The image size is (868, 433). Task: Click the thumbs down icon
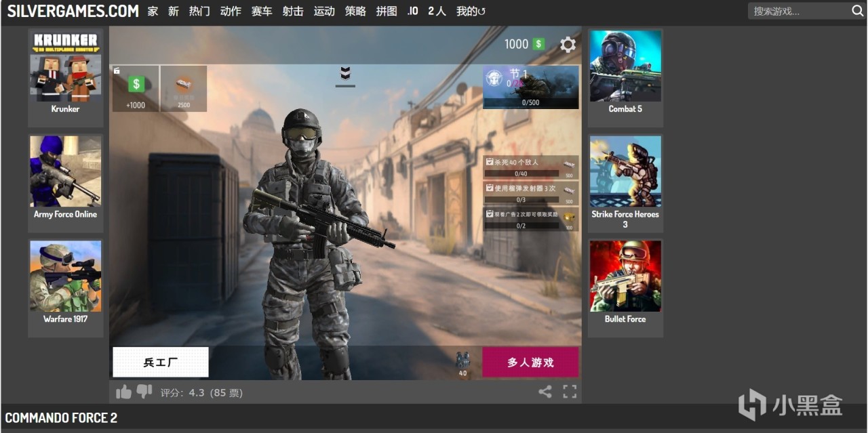(x=144, y=392)
